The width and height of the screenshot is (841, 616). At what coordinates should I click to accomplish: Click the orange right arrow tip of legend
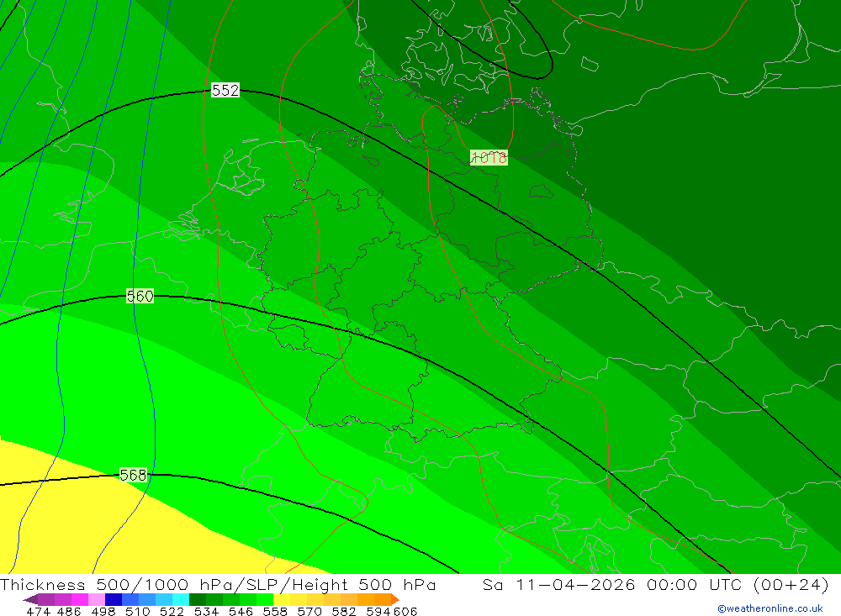click(x=394, y=599)
